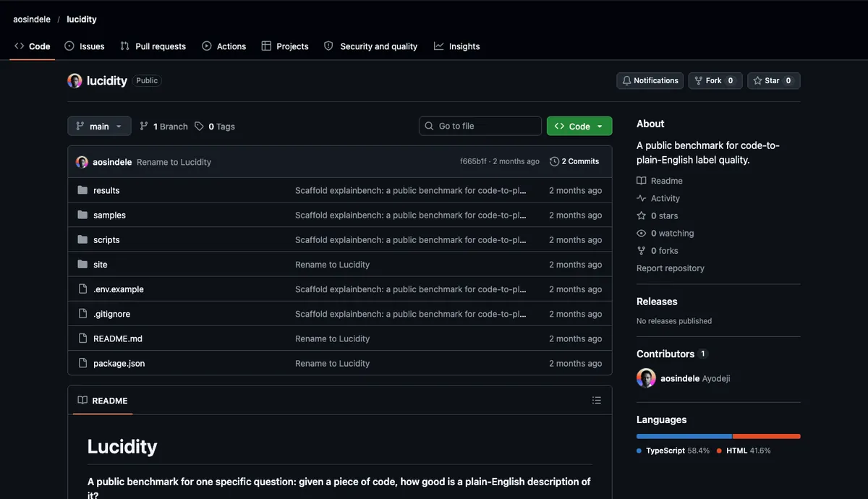Fork the repository
The image size is (868, 499).
pos(715,81)
